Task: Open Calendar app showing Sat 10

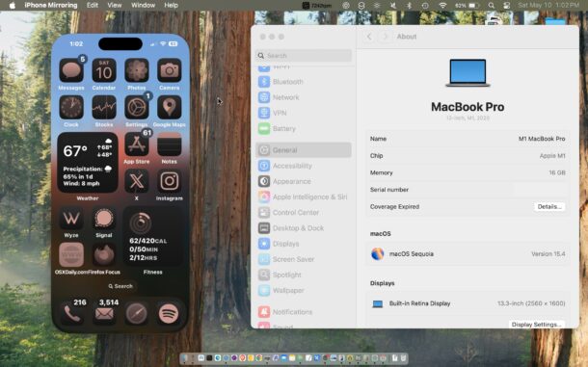Action: [104, 70]
